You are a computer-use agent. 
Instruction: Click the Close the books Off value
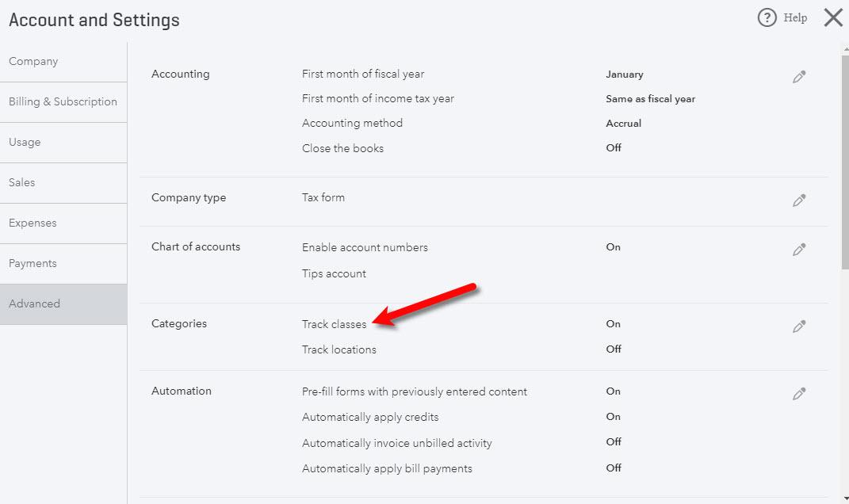tap(614, 147)
